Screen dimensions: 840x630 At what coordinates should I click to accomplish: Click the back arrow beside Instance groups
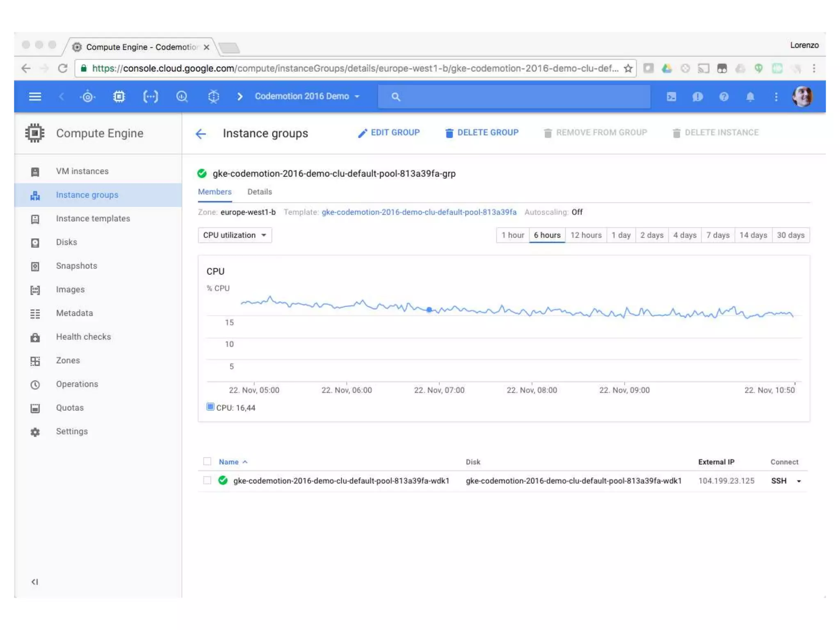pyautogui.click(x=201, y=134)
